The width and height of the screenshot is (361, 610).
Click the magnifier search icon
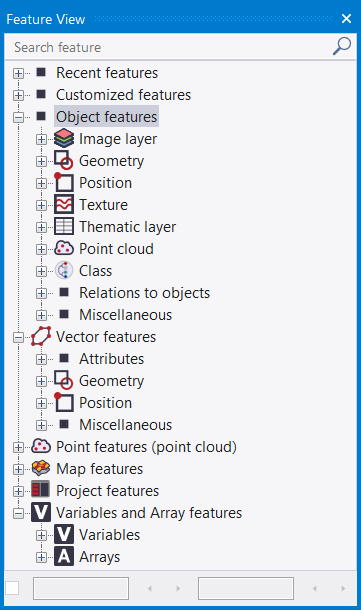[x=342, y=47]
